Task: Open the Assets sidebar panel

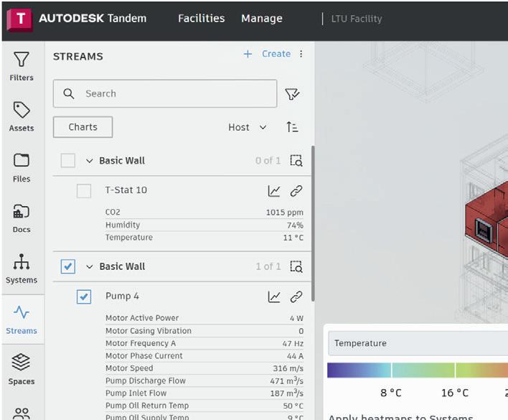Action: coord(22,117)
